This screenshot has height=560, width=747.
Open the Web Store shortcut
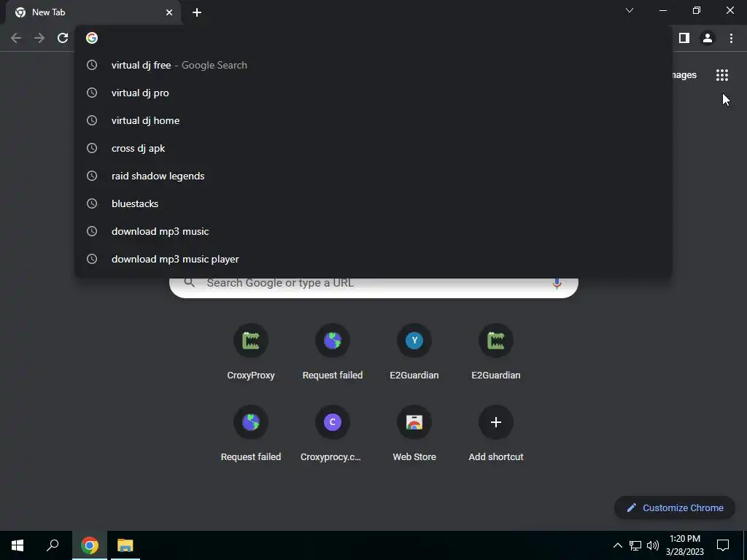click(x=414, y=435)
